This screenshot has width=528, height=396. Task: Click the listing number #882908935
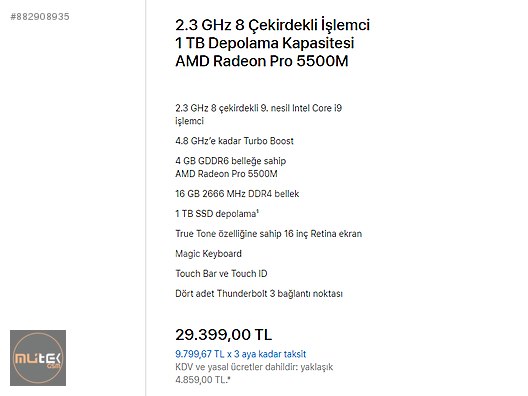pyautogui.click(x=40, y=16)
